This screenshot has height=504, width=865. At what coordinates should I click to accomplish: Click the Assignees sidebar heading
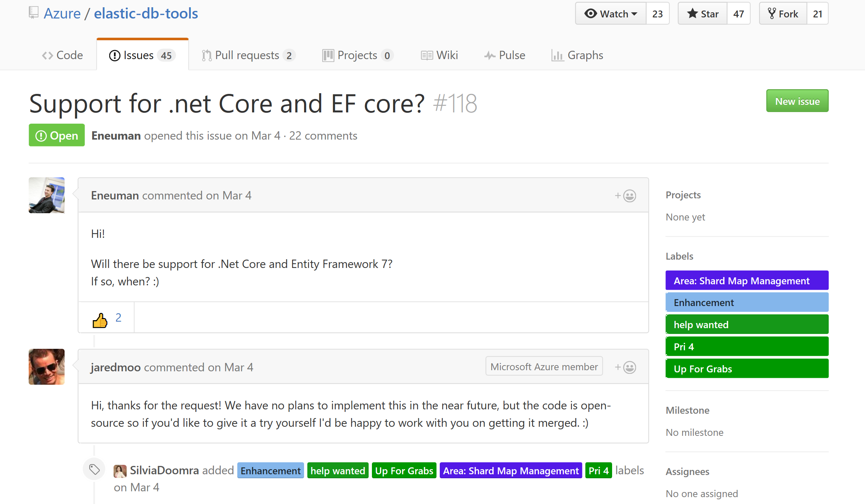click(x=688, y=471)
